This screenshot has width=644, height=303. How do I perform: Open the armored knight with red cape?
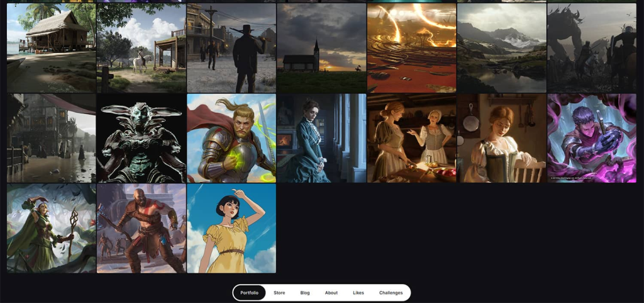click(x=231, y=138)
